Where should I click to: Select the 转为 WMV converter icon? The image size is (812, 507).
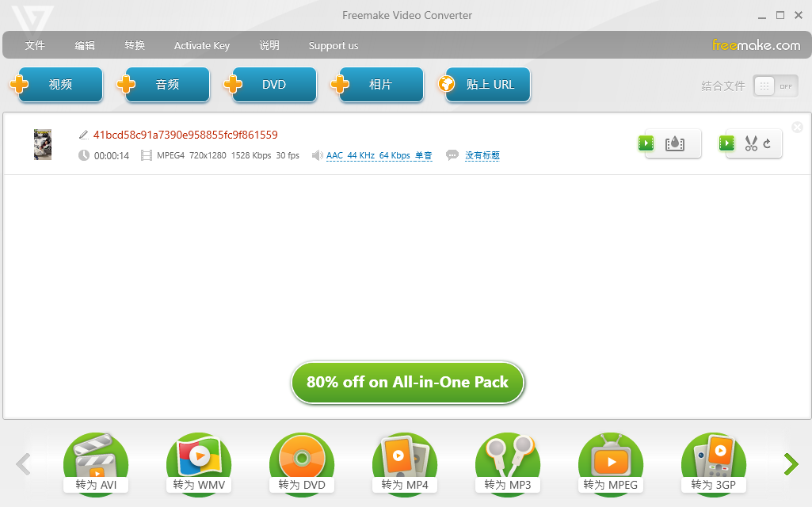199,463
